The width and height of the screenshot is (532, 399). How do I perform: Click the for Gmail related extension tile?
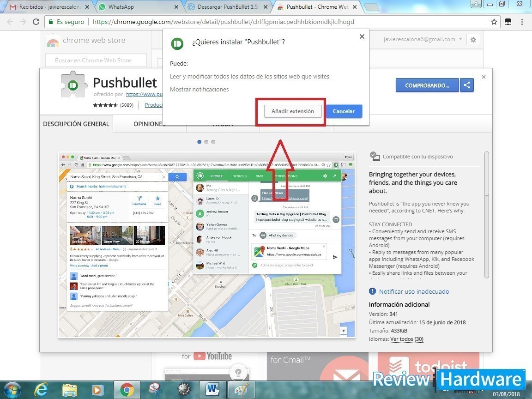point(318,366)
